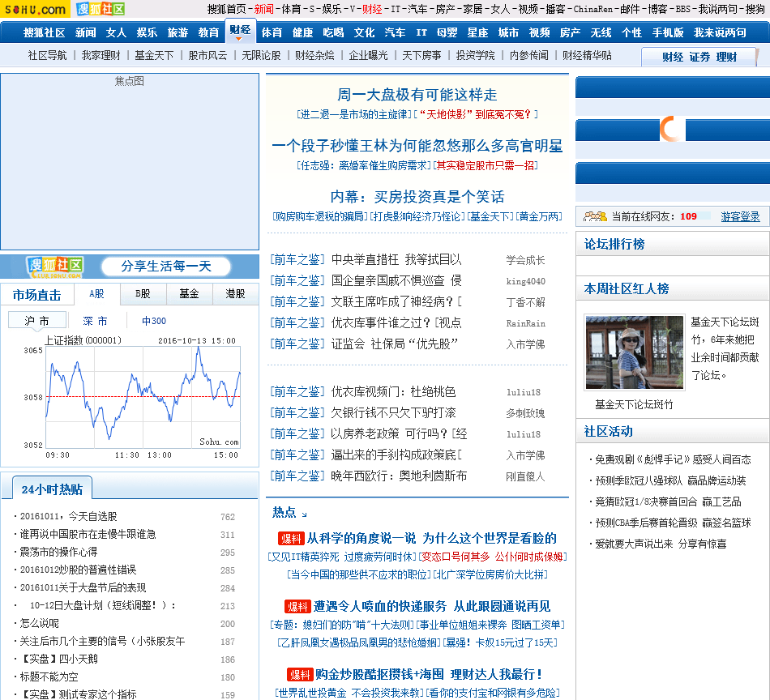Open hot post 震荡市的操作心得
The width and height of the screenshot is (770, 700).
tap(58, 552)
